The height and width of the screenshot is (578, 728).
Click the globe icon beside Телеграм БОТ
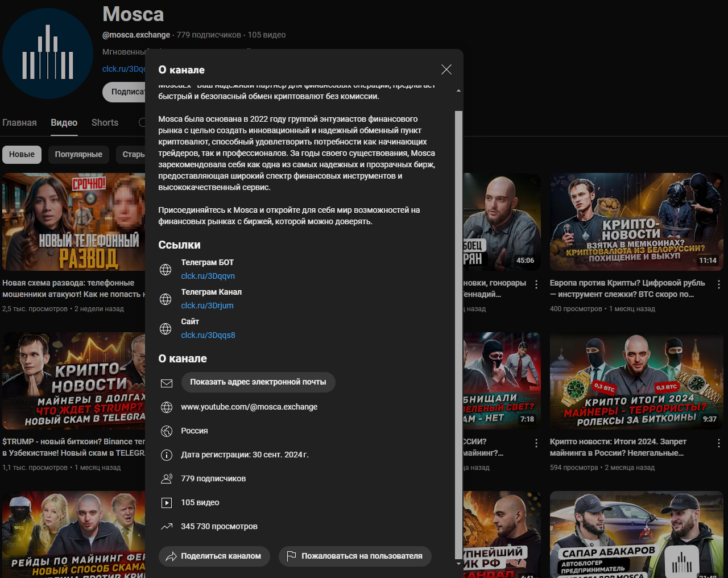pos(166,270)
